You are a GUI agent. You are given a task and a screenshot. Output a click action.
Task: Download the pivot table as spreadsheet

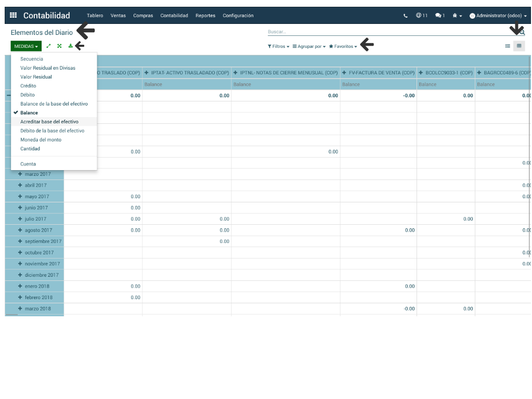point(70,46)
